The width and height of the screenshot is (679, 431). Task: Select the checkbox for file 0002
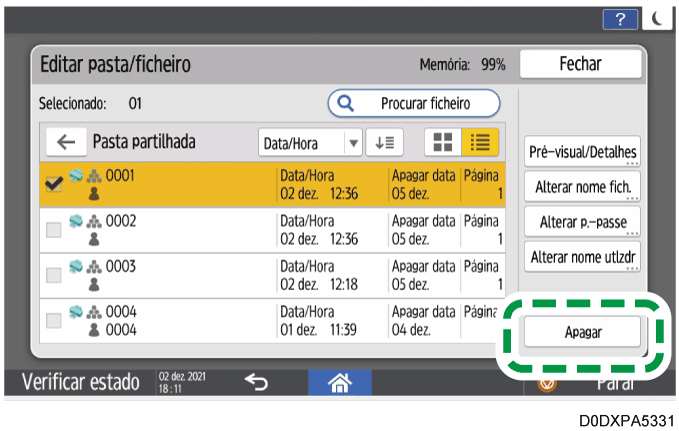[55, 231]
